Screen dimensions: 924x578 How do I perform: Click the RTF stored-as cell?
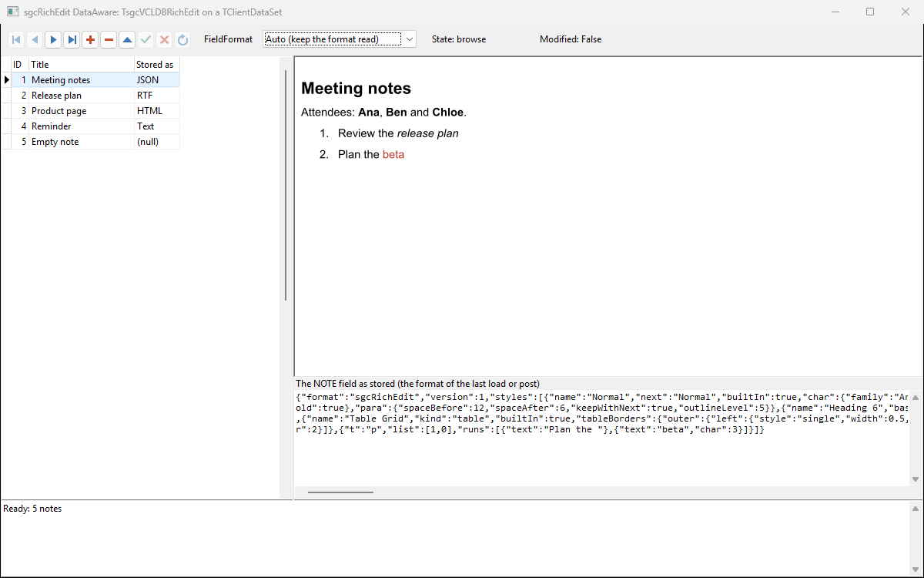click(x=157, y=96)
